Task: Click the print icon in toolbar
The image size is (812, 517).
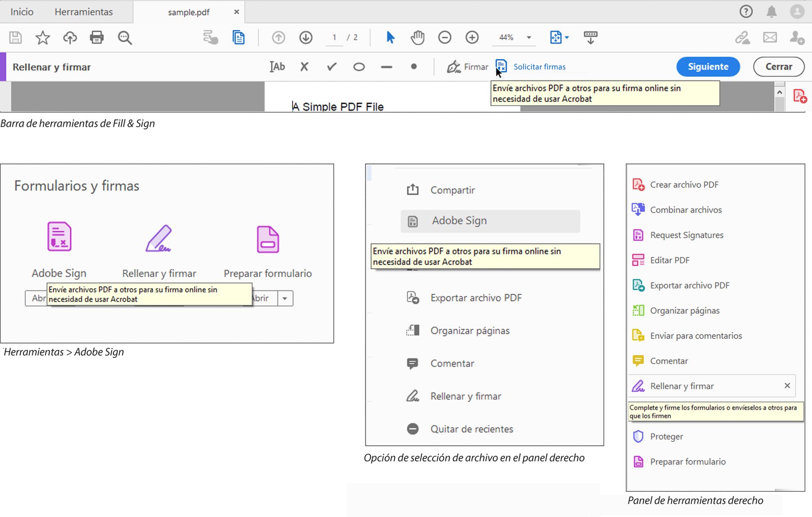Action: point(96,38)
